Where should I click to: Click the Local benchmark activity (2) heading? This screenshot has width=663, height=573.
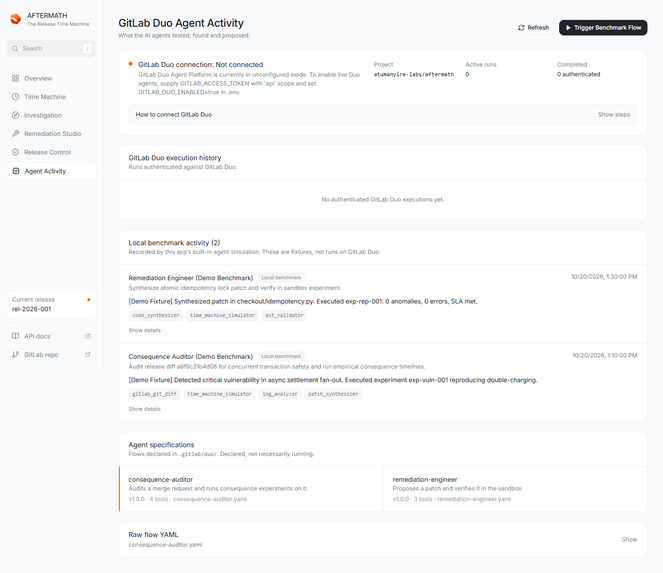click(x=174, y=243)
